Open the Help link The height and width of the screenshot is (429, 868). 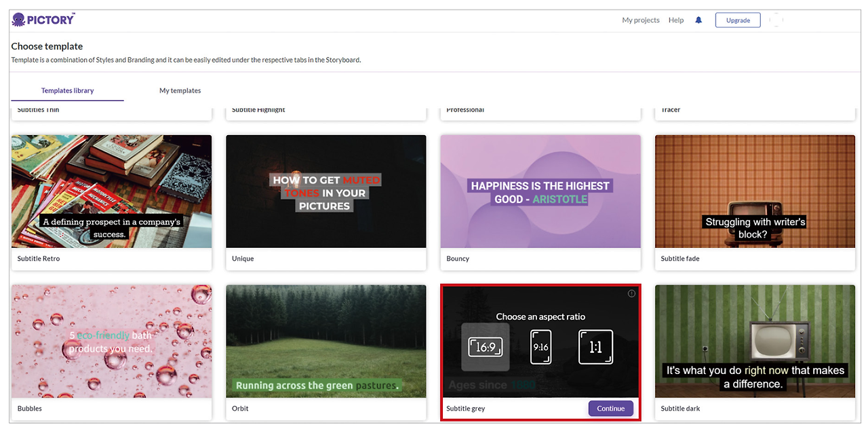(x=676, y=20)
